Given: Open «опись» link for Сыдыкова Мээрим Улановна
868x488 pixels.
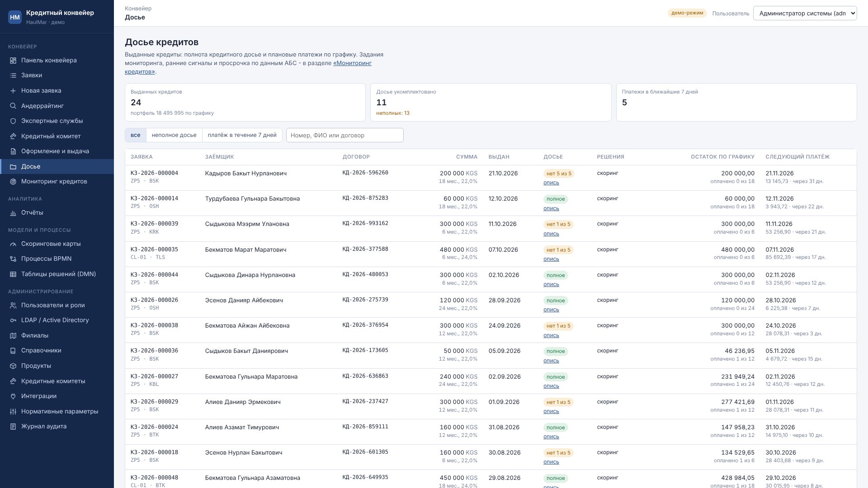Looking at the screenshot, I should (x=551, y=234).
